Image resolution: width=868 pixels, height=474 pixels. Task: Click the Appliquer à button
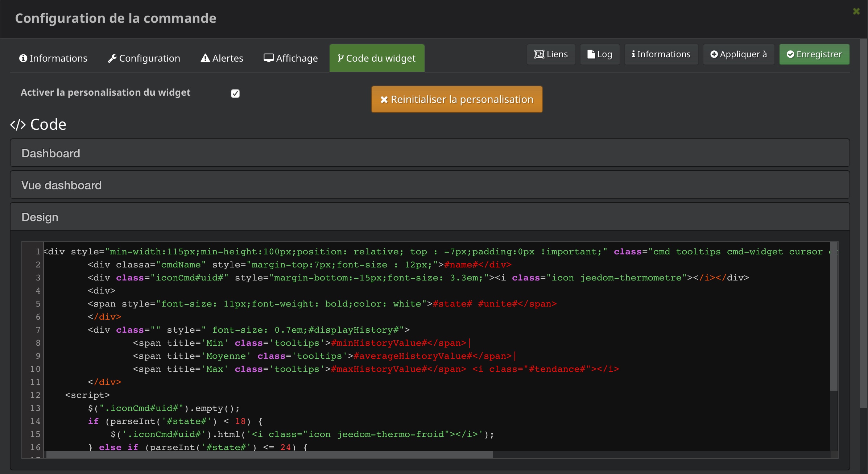pyautogui.click(x=739, y=54)
